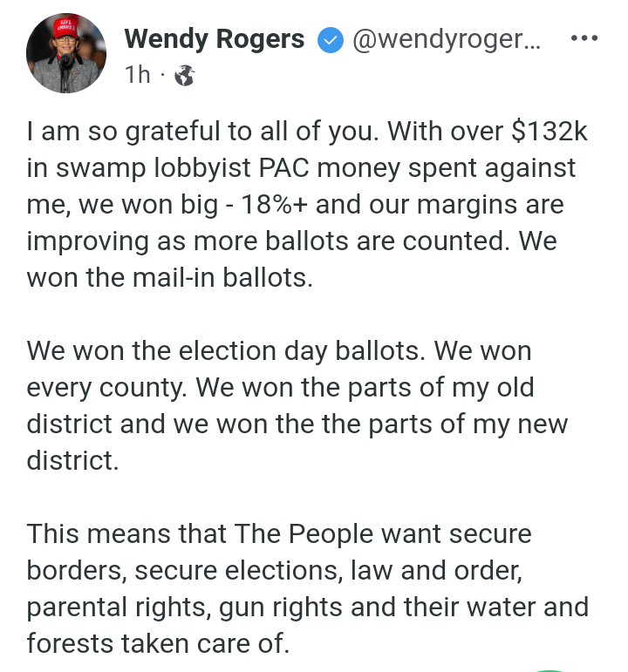
Task: Click the red hat in the avatar
Action: pyautogui.click(x=66, y=26)
